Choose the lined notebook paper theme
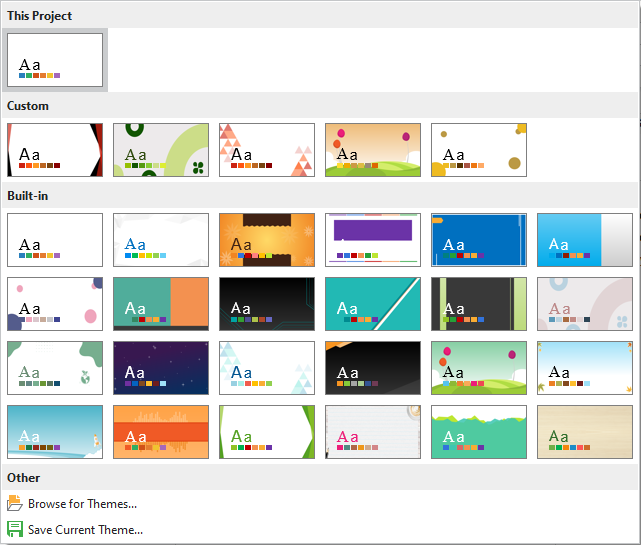Viewport: 641px width, 545px height. coord(373,432)
